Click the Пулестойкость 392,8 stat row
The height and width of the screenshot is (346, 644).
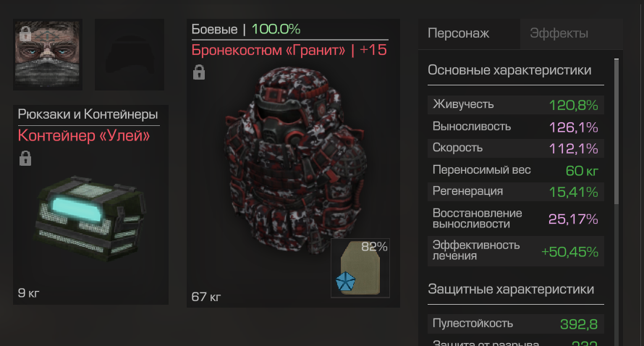pos(515,324)
